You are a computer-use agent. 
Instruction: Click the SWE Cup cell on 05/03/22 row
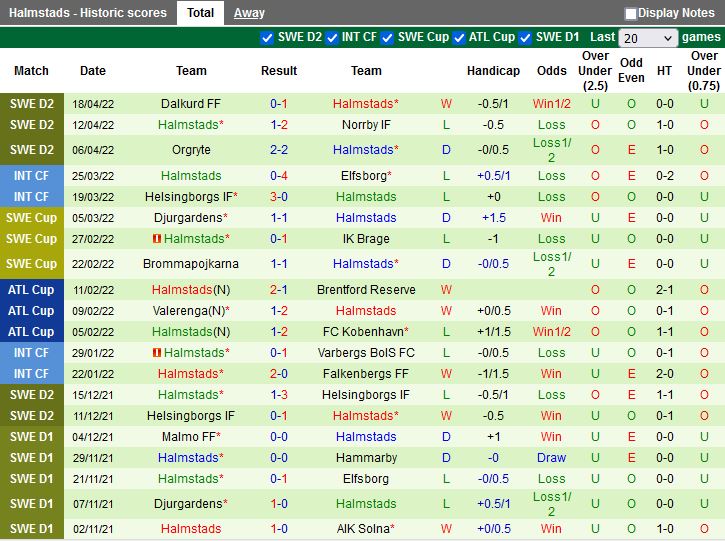(x=32, y=217)
